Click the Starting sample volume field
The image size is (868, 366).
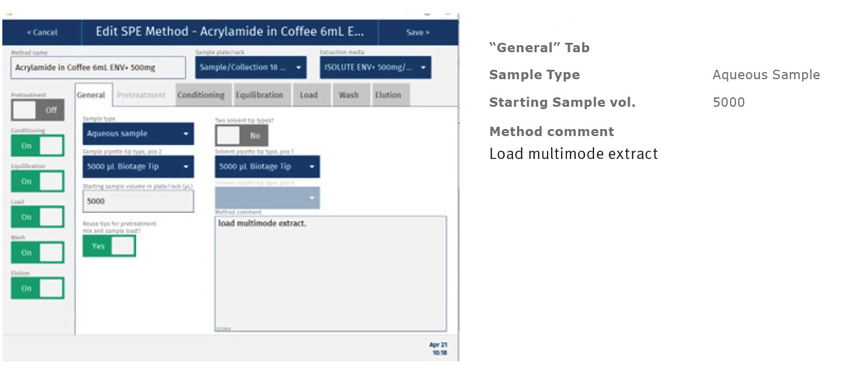tap(138, 201)
